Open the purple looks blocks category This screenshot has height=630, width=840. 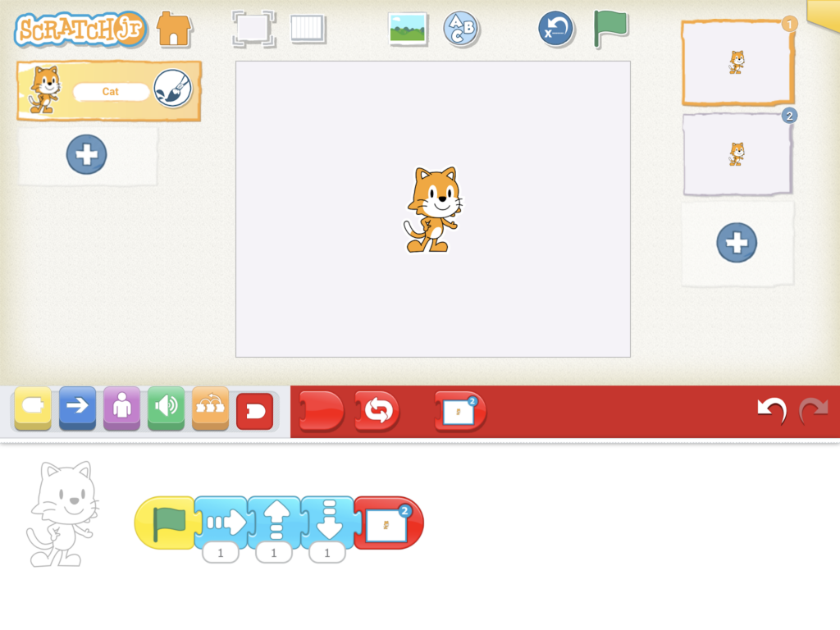tap(121, 408)
